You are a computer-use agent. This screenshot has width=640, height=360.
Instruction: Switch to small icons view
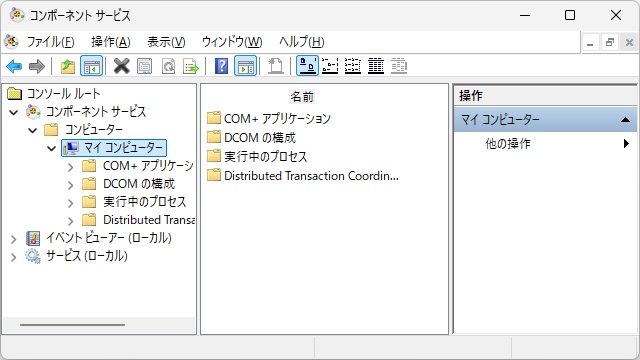point(330,66)
